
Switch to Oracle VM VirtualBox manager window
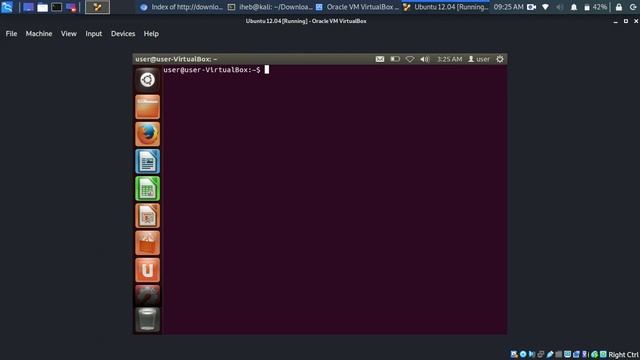(357, 7)
